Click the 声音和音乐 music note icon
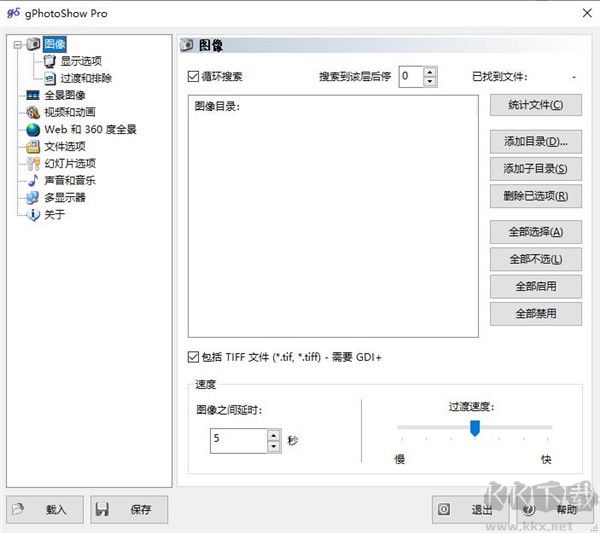The height and width of the screenshot is (533, 600). click(x=33, y=180)
